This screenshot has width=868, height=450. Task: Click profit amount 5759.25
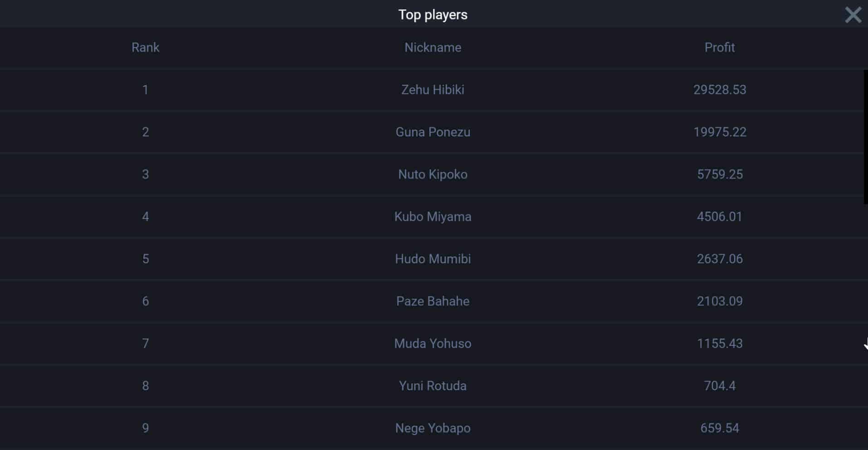pos(719,174)
